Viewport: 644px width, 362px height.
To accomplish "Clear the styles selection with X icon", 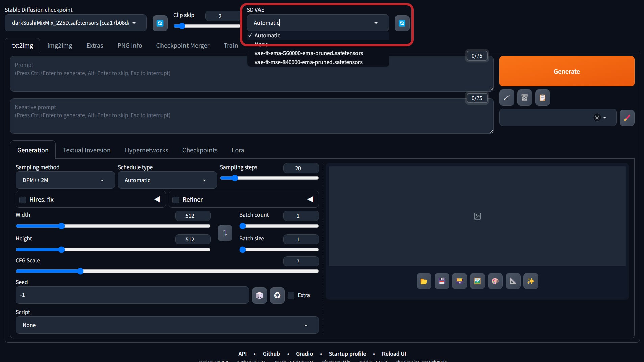I will pos(597,118).
